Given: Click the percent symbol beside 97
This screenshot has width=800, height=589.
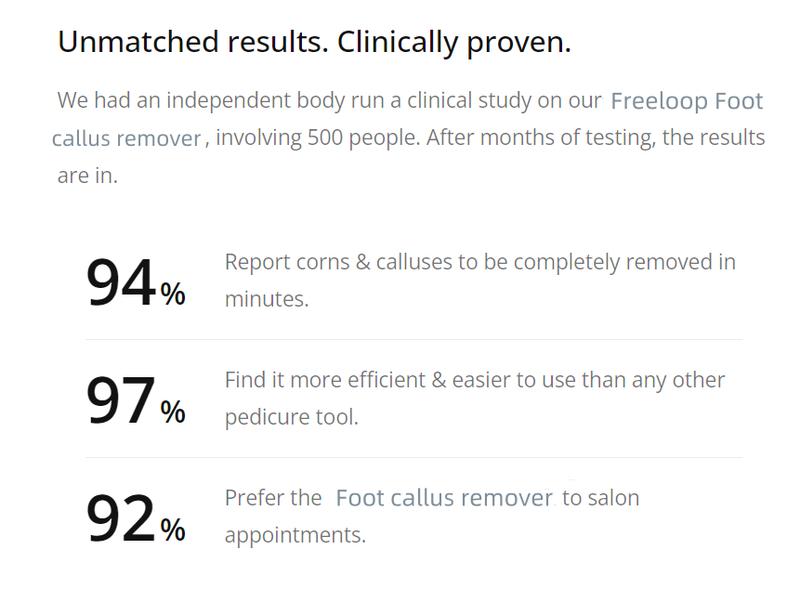Looking at the screenshot, I should [173, 412].
